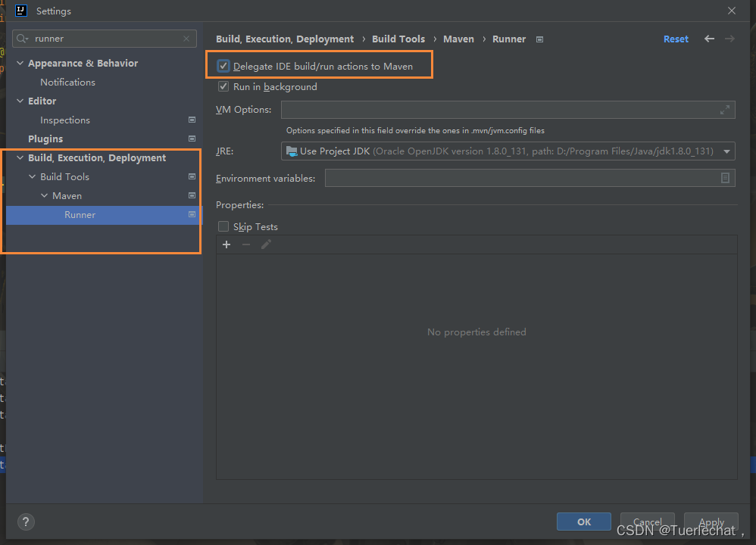The height and width of the screenshot is (545, 756).
Task: Clear the runner search text
Action: pos(186,39)
